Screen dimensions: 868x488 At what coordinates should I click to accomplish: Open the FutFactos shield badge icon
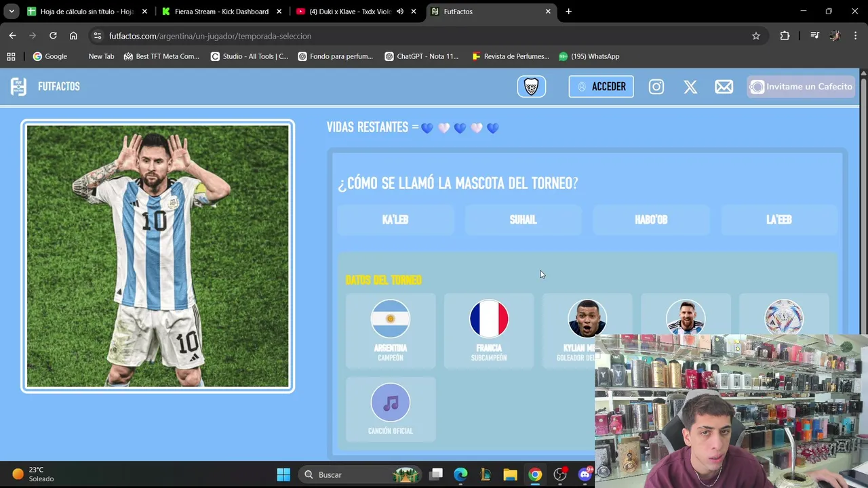coord(532,86)
